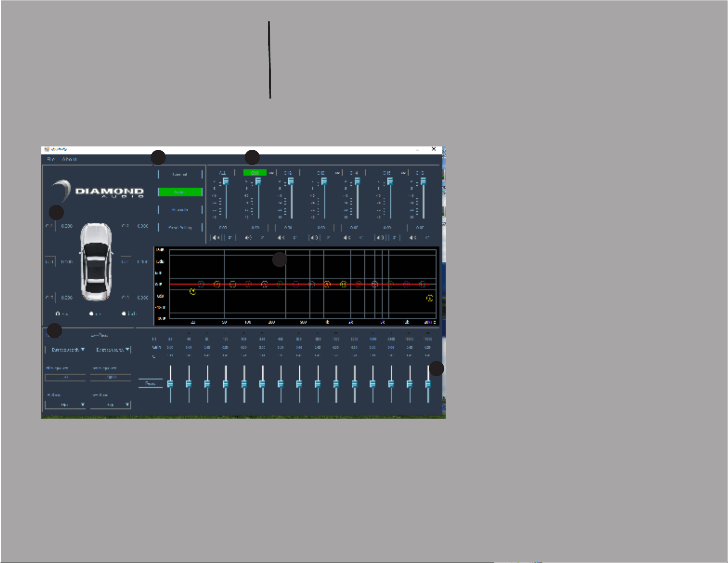This screenshot has width=728, height=563.
Task: Open the low-pass slope dropdown
Action: coord(111,405)
